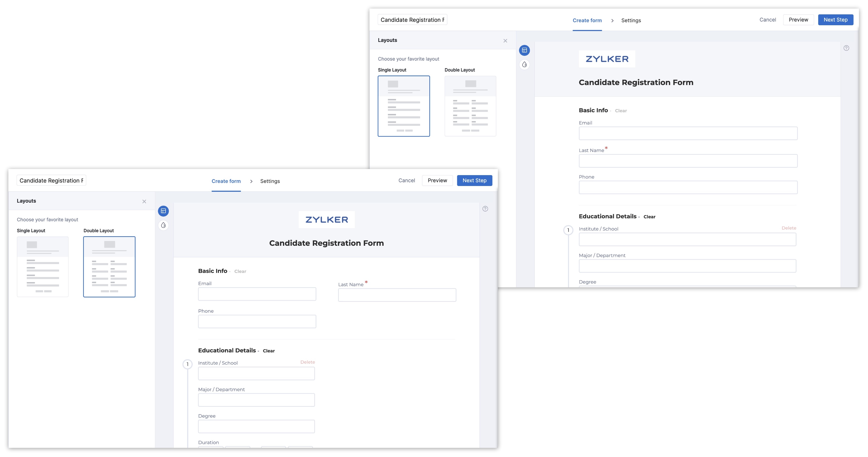Open Settings step in upper window
This screenshot has width=868, height=457.
pyautogui.click(x=631, y=21)
